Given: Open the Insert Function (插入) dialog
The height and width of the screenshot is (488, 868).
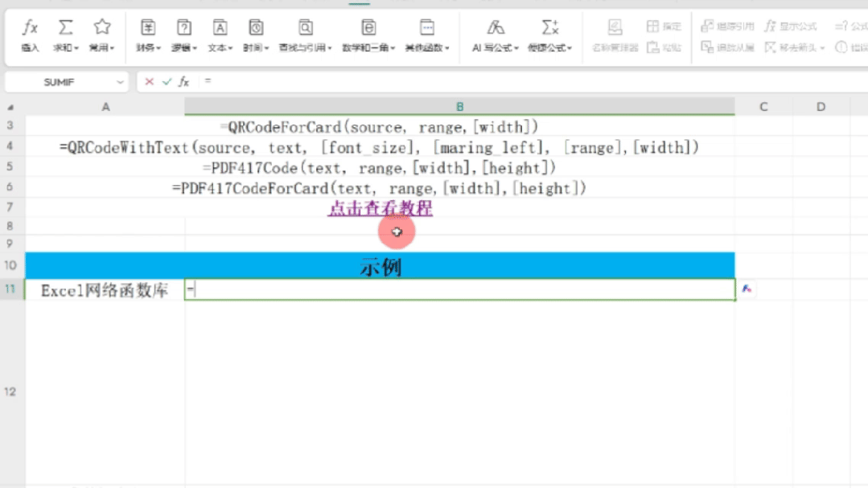Looking at the screenshot, I should point(30,35).
